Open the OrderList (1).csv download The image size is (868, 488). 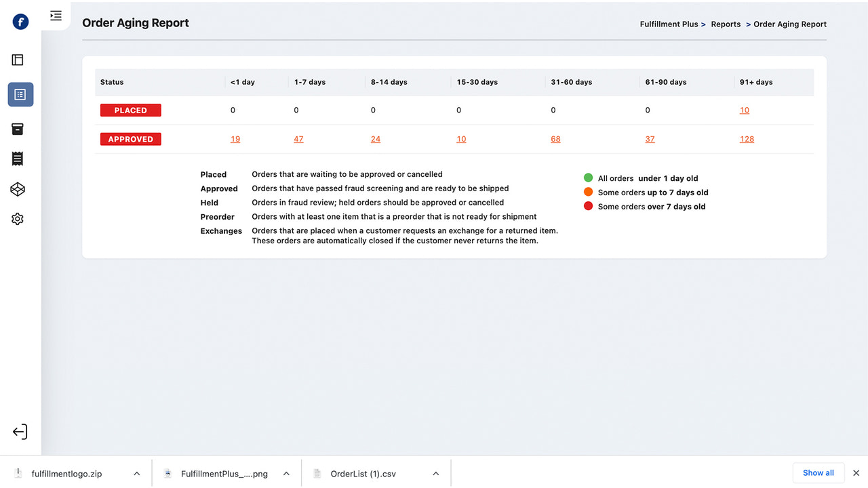[x=363, y=474]
